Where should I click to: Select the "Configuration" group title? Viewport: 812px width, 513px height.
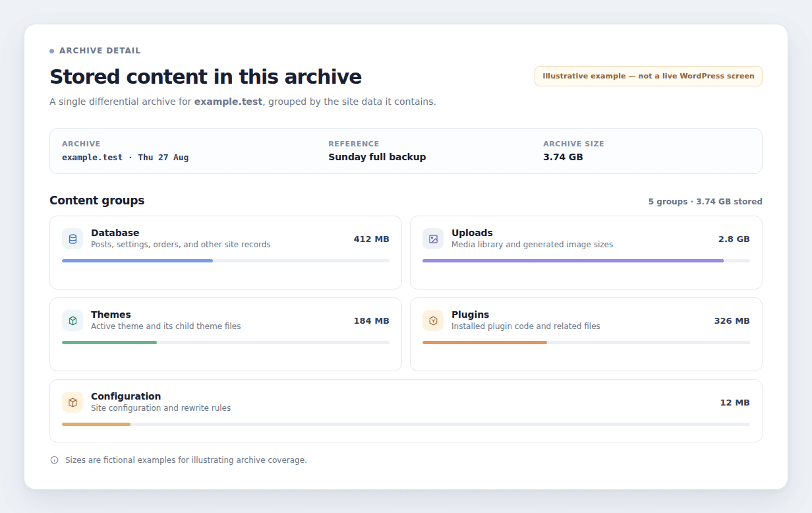tap(126, 396)
